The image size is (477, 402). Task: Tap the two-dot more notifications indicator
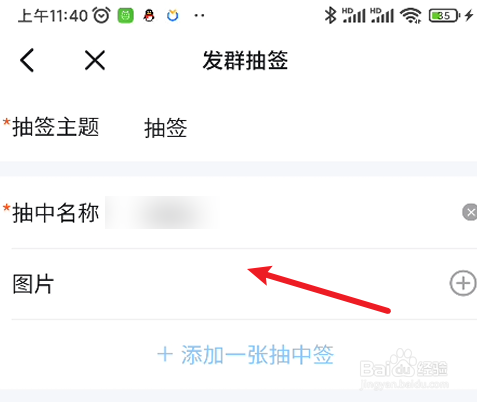point(199,16)
